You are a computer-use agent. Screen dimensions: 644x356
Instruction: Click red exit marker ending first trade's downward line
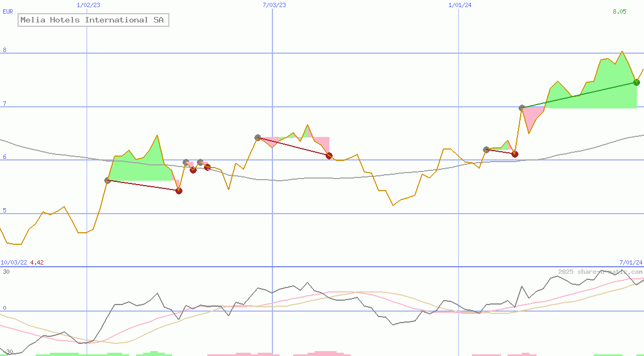point(179,191)
